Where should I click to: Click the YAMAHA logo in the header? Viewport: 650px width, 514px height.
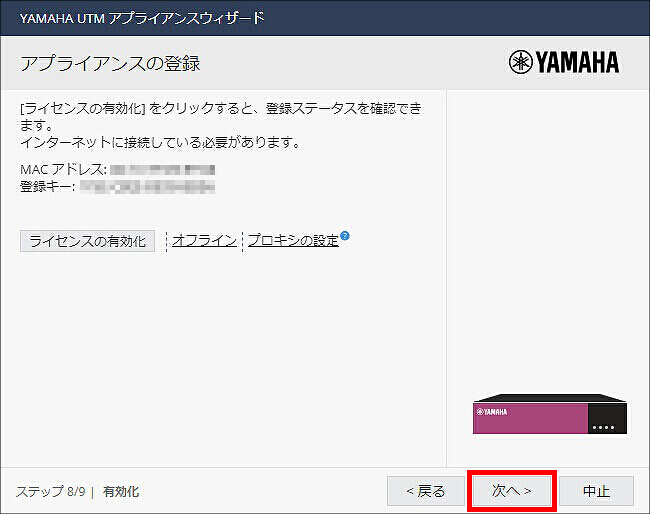click(564, 62)
